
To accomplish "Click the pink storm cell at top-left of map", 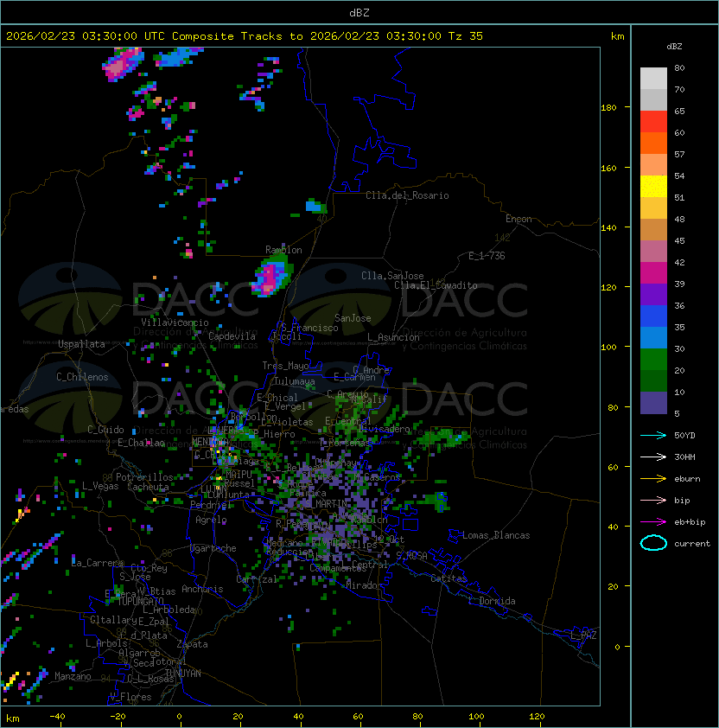I will [x=122, y=65].
